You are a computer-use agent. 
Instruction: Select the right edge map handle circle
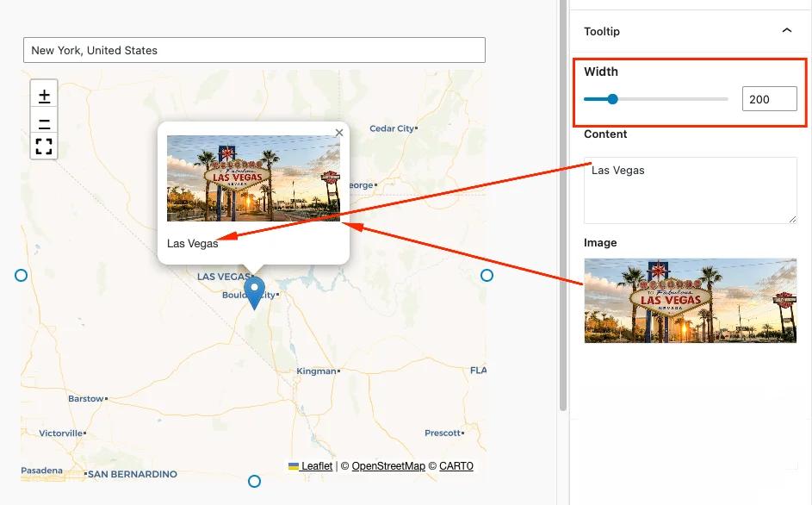click(x=487, y=275)
